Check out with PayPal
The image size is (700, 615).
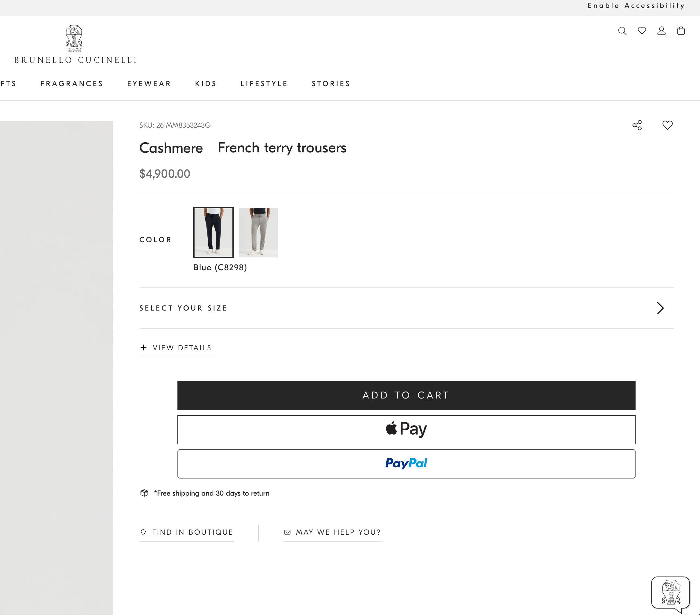point(406,464)
